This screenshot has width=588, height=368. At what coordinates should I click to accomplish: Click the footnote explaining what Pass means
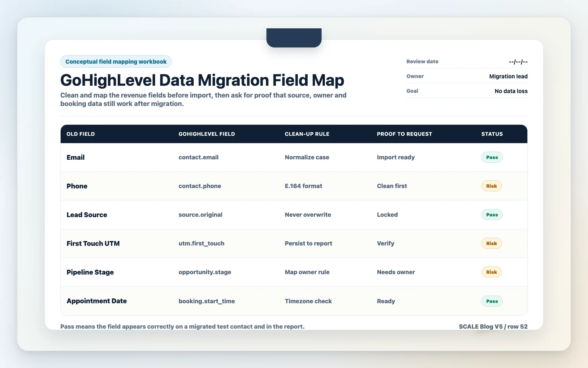pyautogui.click(x=182, y=326)
